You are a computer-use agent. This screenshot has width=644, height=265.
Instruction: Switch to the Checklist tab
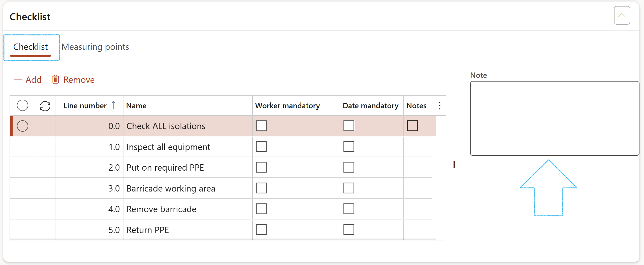(x=30, y=47)
